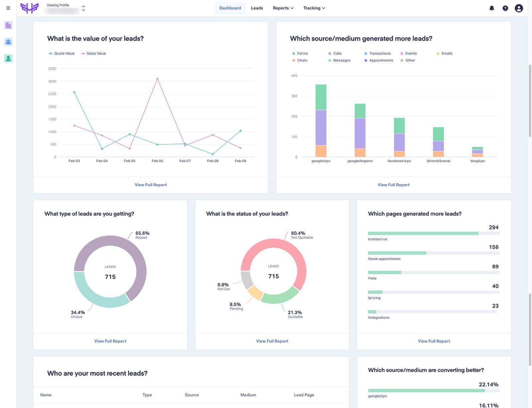Expand the Viewing Profile selector
This screenshot has width=532, height=408.
[83, 8]
